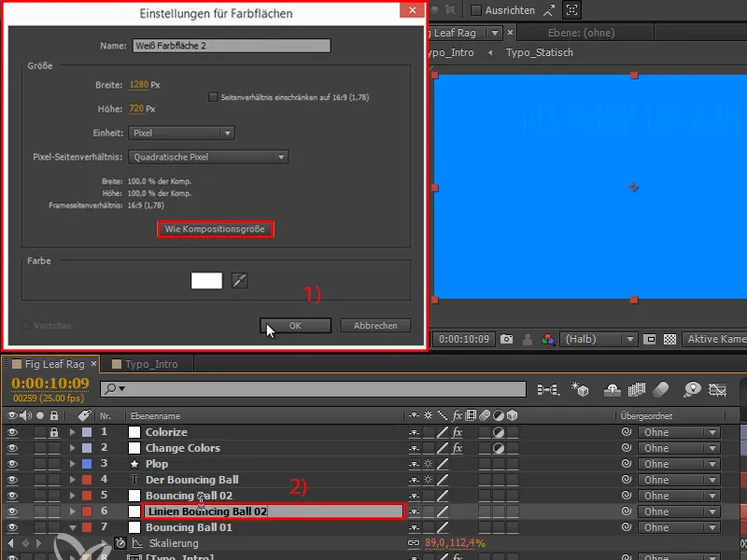Expand the Colorize layer properties
Screen dimensions: 747x560
pyautogui.click(x=72, y=432)
